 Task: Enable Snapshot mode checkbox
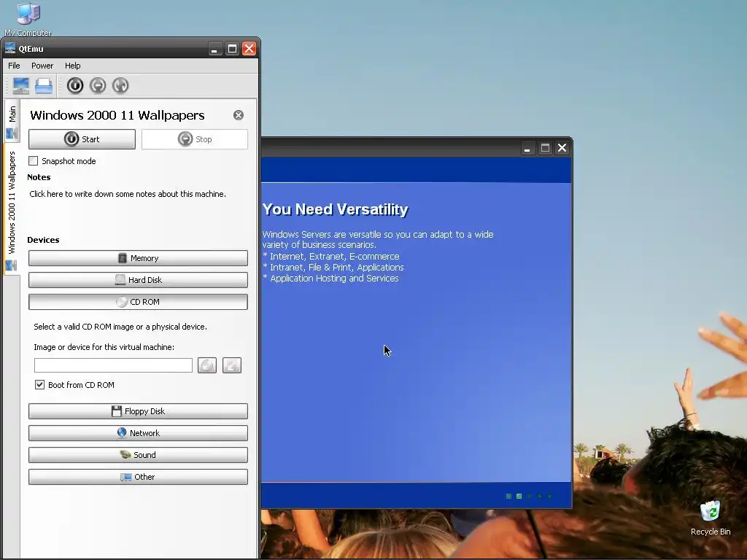pos(34,161)
